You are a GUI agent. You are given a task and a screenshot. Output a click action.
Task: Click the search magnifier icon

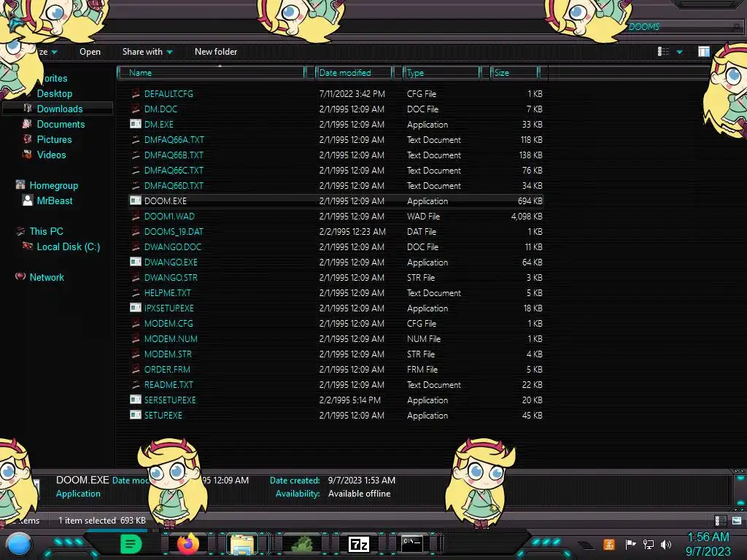coord(737,27)
